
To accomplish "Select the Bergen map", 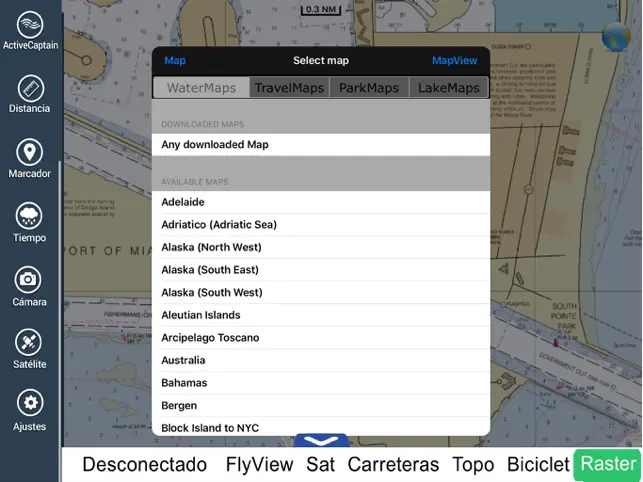I will [321, 405].
